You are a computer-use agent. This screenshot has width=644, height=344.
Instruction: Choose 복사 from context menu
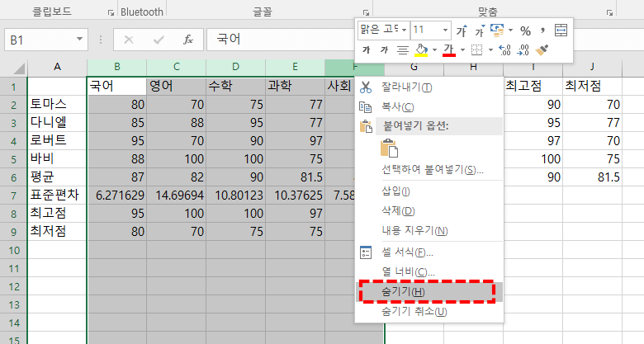click(x=429, y=106)
